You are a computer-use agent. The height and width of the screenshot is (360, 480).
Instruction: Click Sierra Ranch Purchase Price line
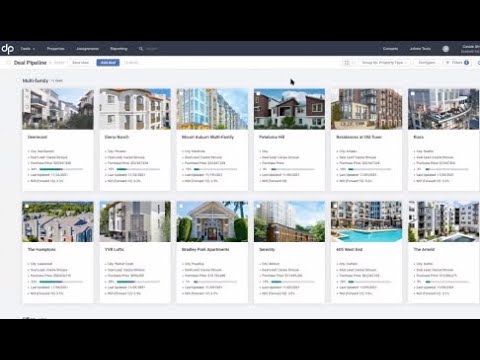point(128,163)
